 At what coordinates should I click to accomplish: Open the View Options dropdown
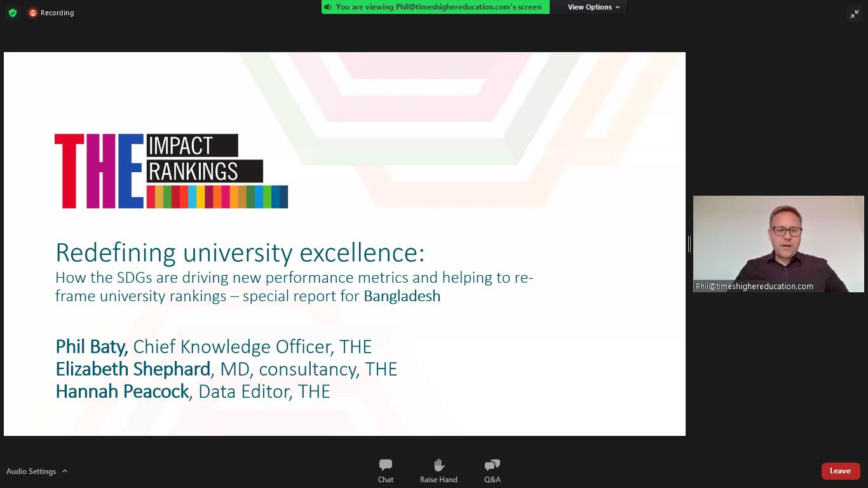point(593,7)
